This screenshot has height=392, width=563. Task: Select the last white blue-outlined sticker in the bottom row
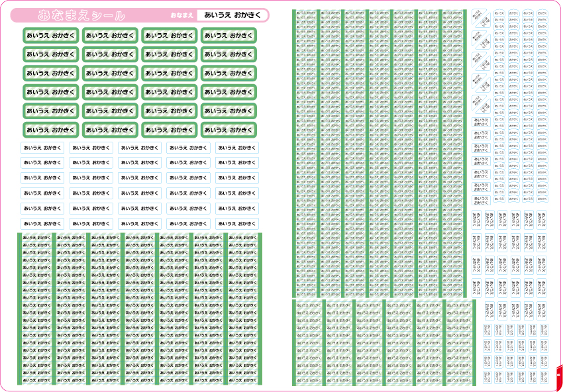point(237,224)
